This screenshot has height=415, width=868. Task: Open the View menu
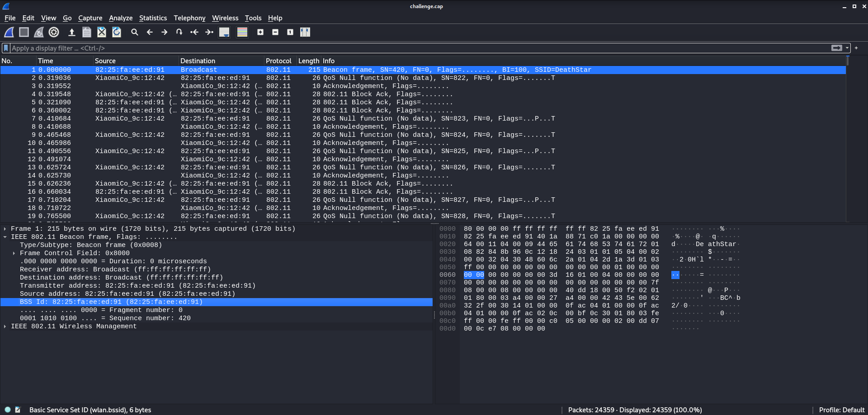point(48,18)
